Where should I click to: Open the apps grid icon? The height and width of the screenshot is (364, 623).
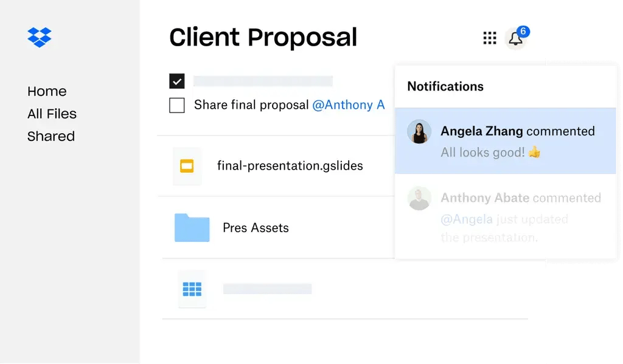click(489, 38)
